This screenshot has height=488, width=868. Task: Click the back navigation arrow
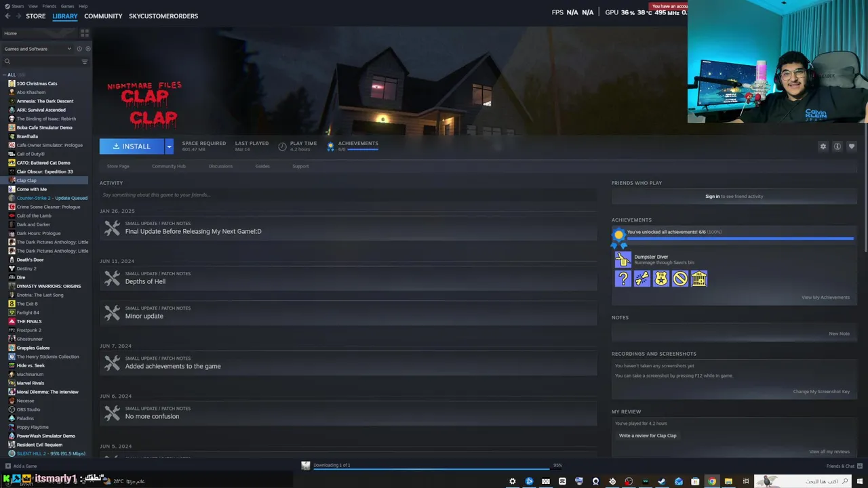[7, 16]
